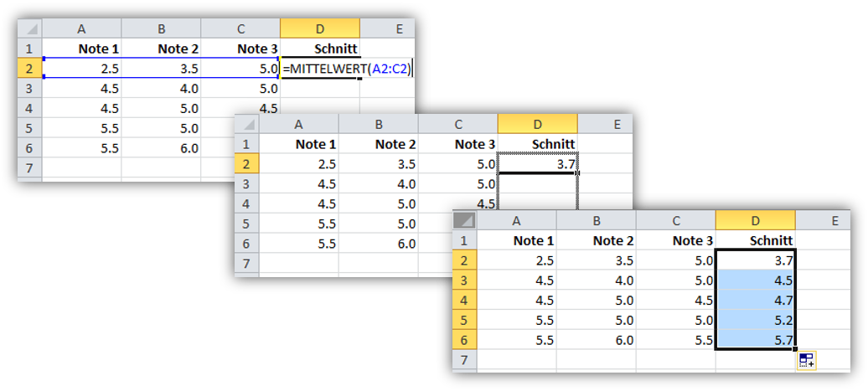Select column A header in middle spreadsheet
This screenshot has height=391, width=868.
[x=299, y=125]
